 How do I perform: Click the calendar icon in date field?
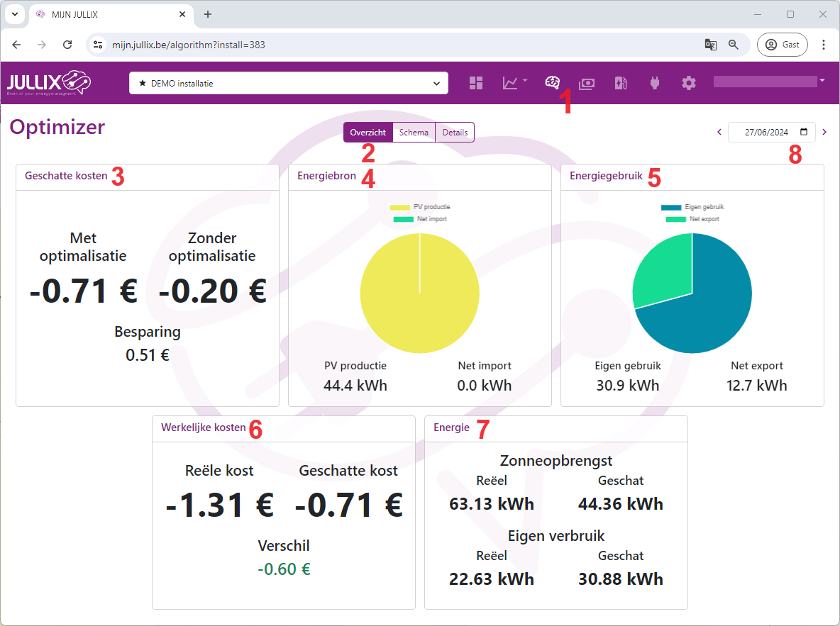804,132
